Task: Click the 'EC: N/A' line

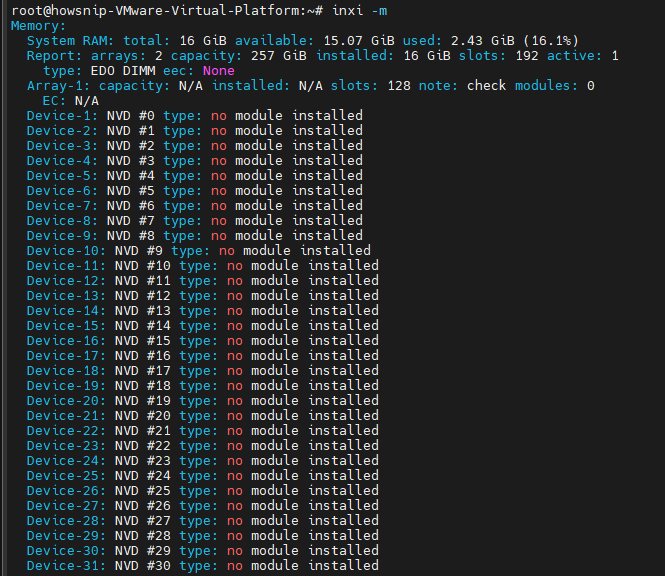Action: click(x=71, y=101)
